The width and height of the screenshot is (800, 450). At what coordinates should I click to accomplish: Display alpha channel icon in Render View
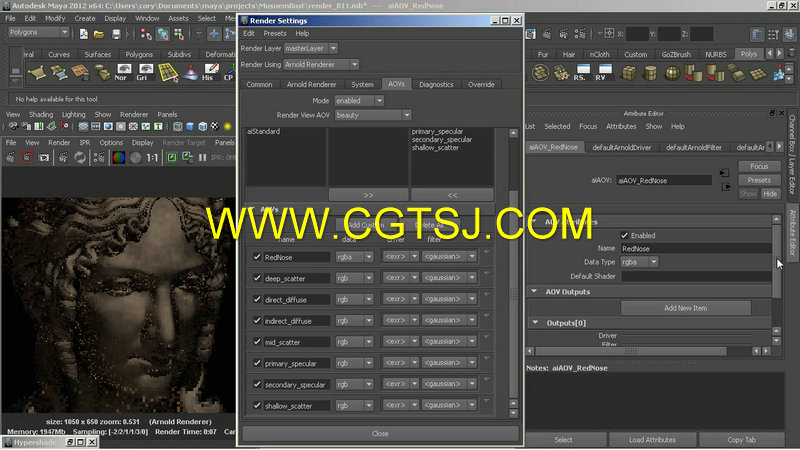click(135, 158)
